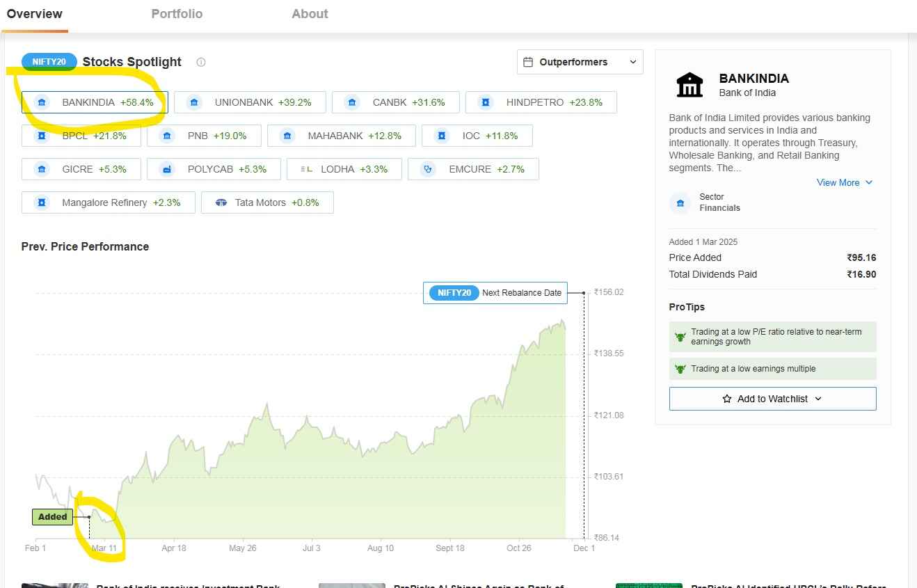Click the UNIONBANK stock chip icon
The image size is (917, 588).
coord(193,102)
